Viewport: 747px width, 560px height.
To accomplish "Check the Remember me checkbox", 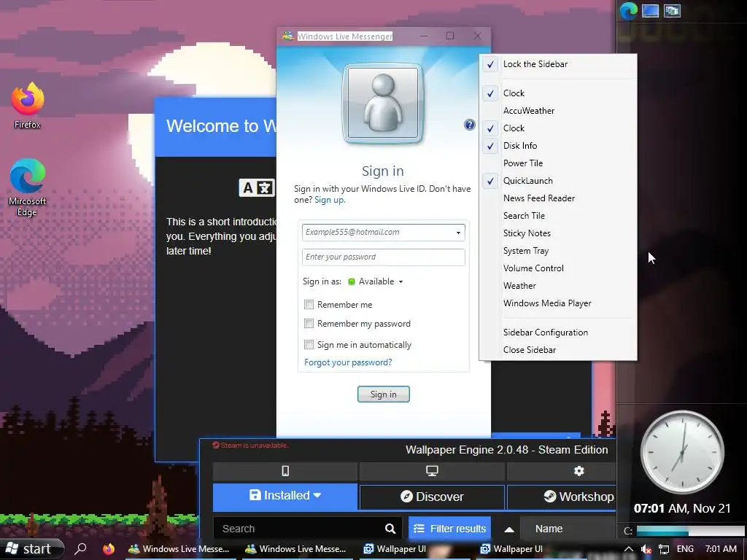I will (309, 304).
